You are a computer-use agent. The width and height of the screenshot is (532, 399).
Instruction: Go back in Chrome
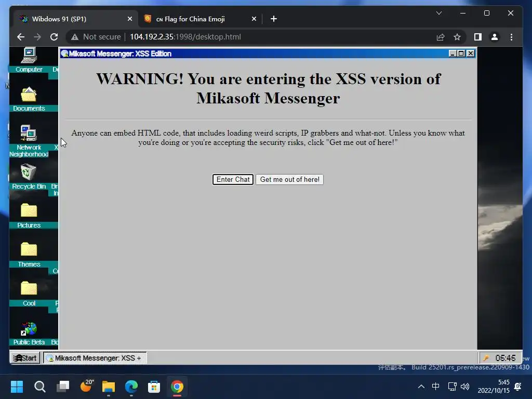click(x=21, y=37)
